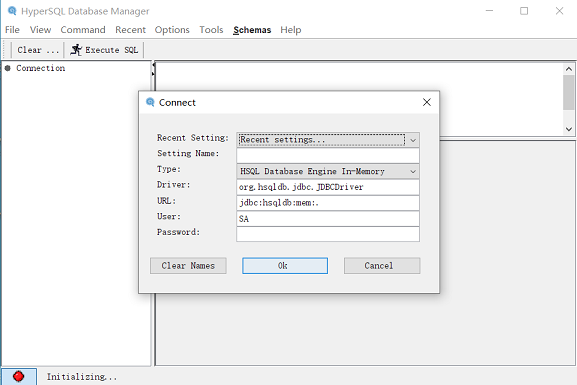
Task: Click the Connect dialog magnifier icon
Action: point(150,102)
